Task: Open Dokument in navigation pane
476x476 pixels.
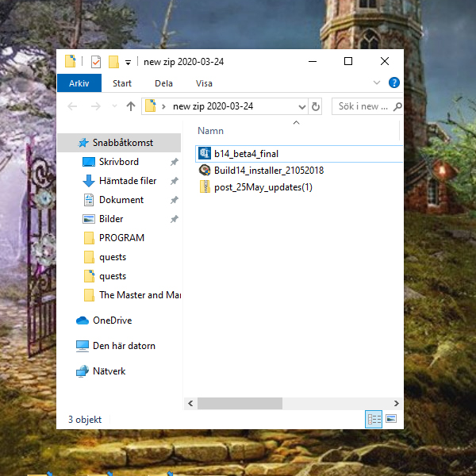Action: pyautogui.click(x=121, y=200)
